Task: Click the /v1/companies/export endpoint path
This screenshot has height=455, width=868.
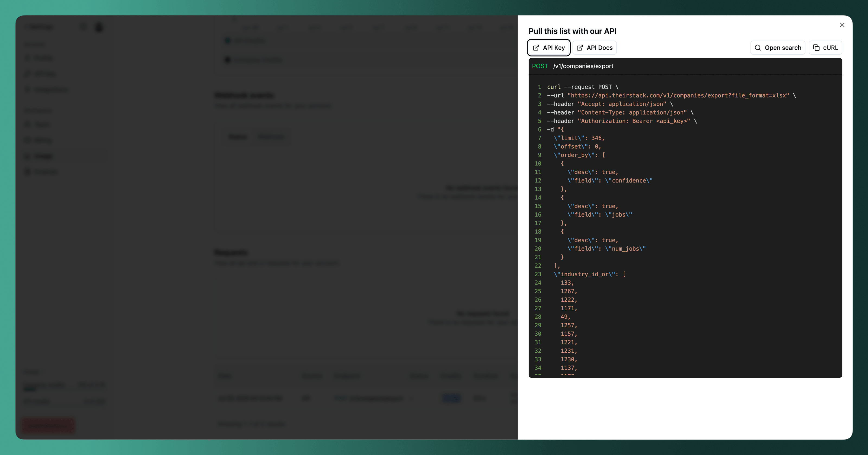Action: [583, 66]
